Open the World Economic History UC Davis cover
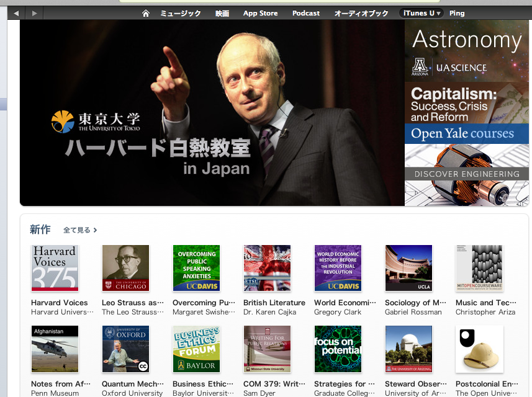 [x=338, y=268]
